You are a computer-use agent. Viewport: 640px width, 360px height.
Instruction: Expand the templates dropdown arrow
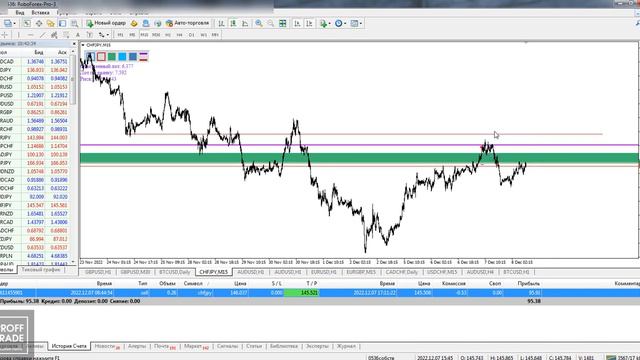pos(361,24)
